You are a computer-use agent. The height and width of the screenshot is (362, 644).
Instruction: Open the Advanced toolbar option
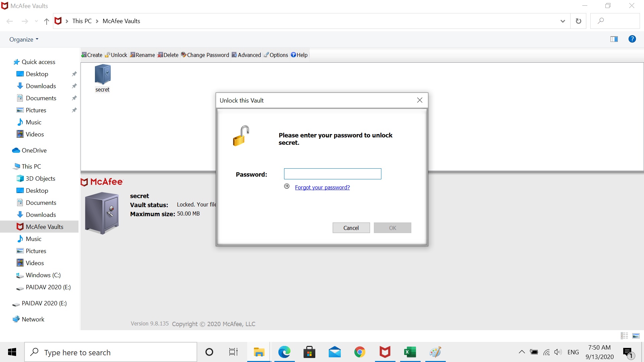[246, 55]
